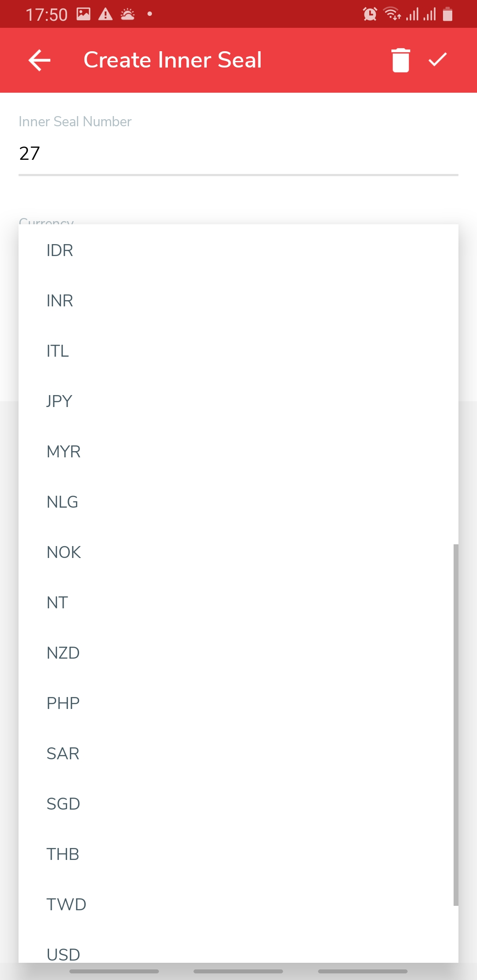Tap the image notification icon

(x=83, y=14)
